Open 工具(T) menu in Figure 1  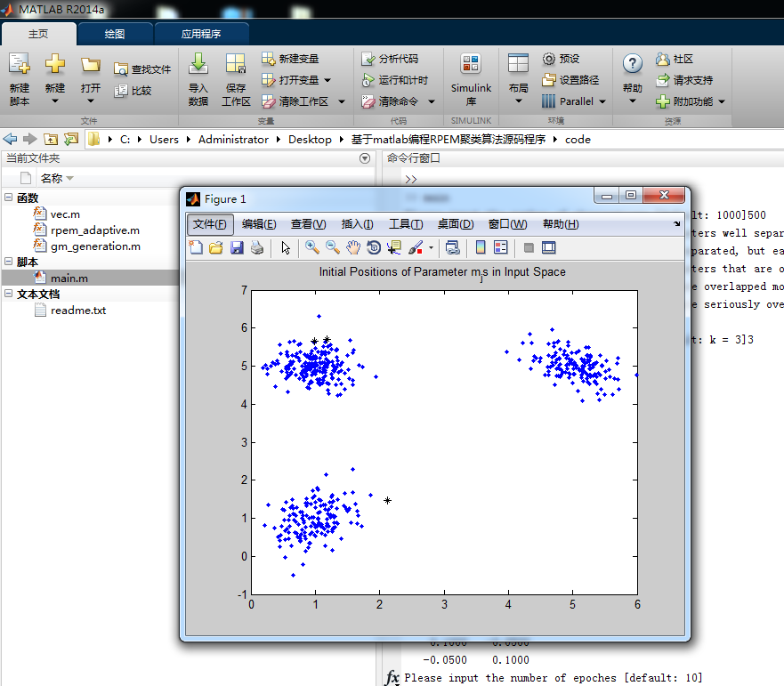point(406,224)
